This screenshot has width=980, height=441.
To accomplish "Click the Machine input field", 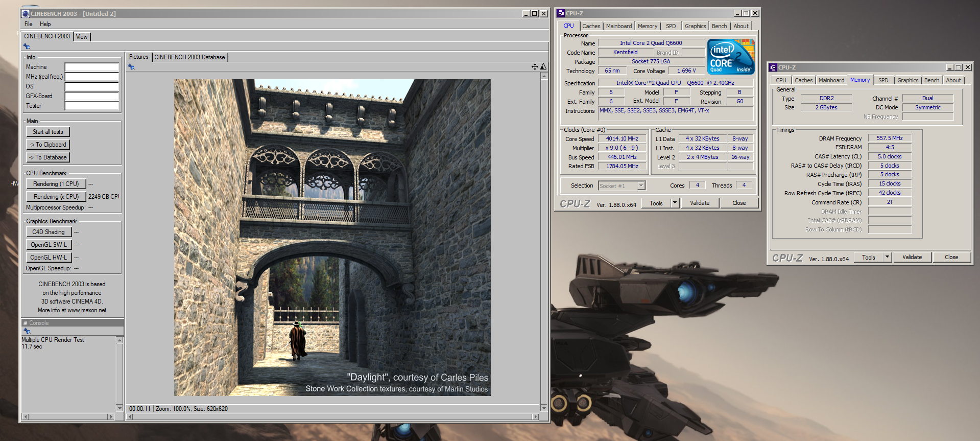I will 92,67.
